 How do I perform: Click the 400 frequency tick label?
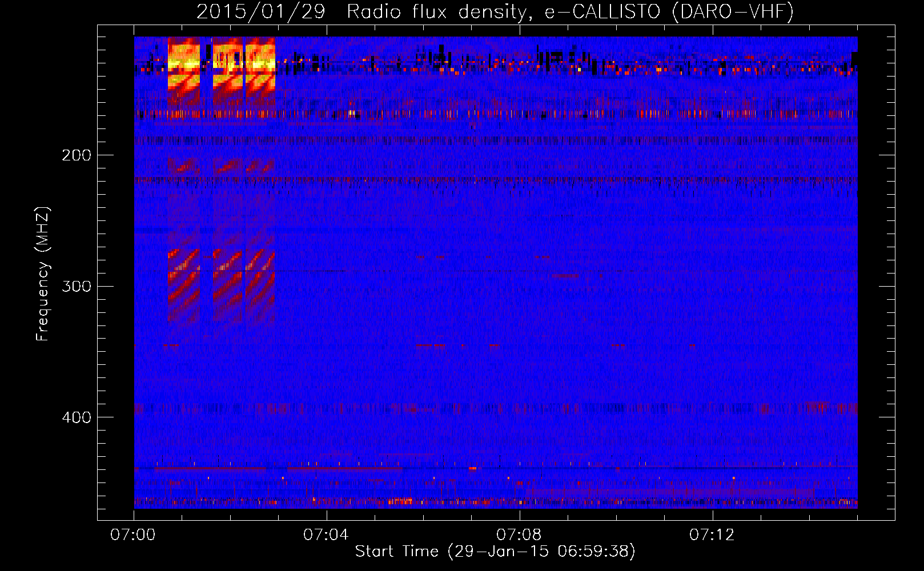click(x=77, y=417)
